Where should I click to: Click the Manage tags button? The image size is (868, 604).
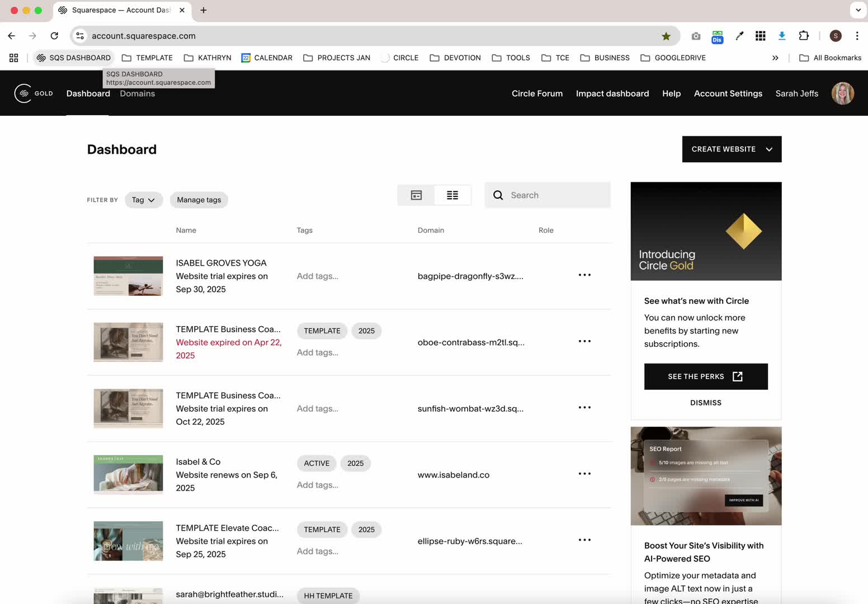tap(199, 200)
